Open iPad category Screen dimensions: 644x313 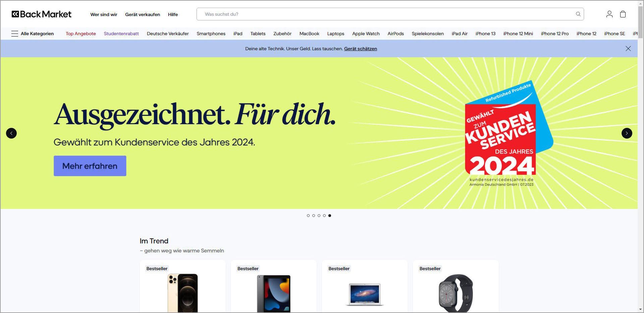(238, 34)
